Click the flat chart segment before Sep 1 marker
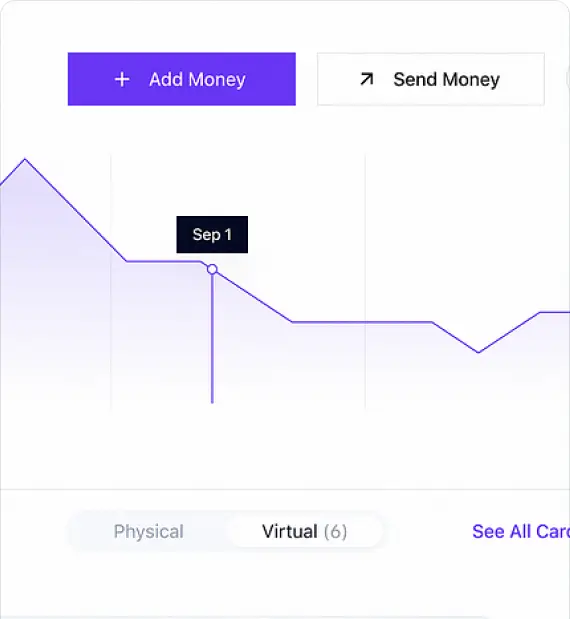 164,261
